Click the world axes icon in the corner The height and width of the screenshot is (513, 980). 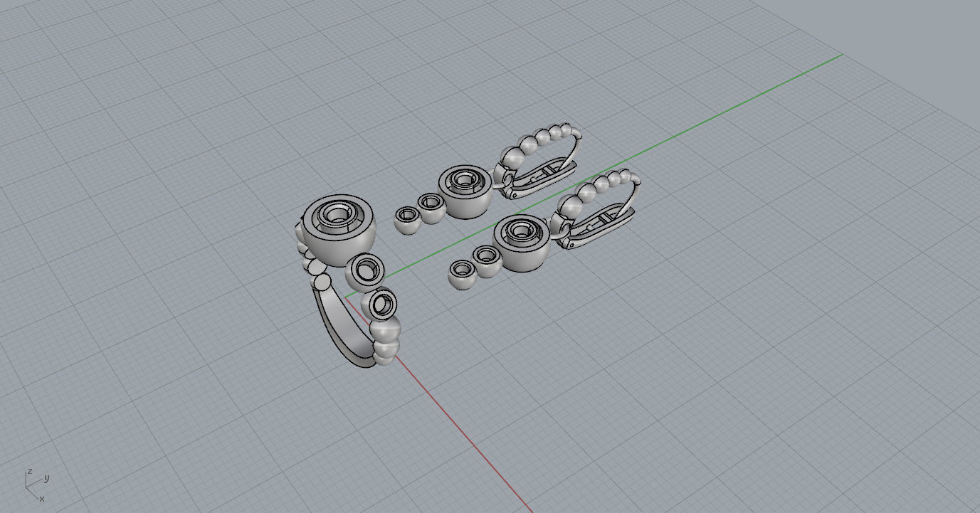coord(37,485)
